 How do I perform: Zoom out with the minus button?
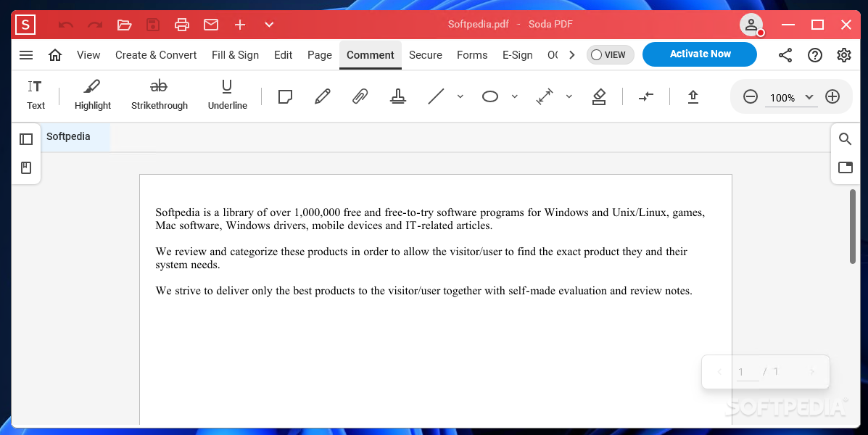(750, 97)
